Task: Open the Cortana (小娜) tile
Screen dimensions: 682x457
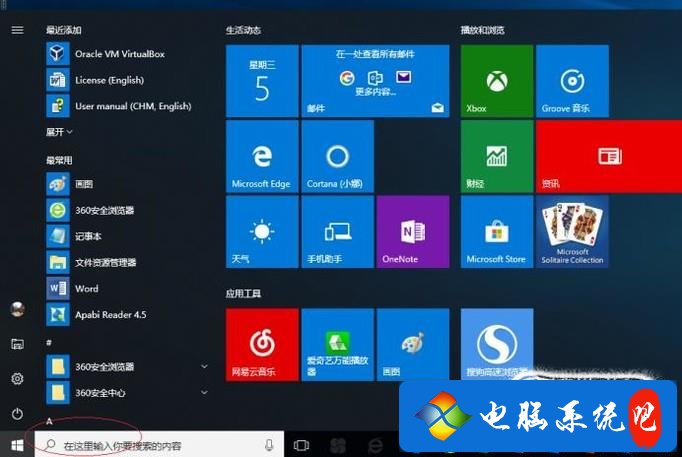Action: [338, 157]
